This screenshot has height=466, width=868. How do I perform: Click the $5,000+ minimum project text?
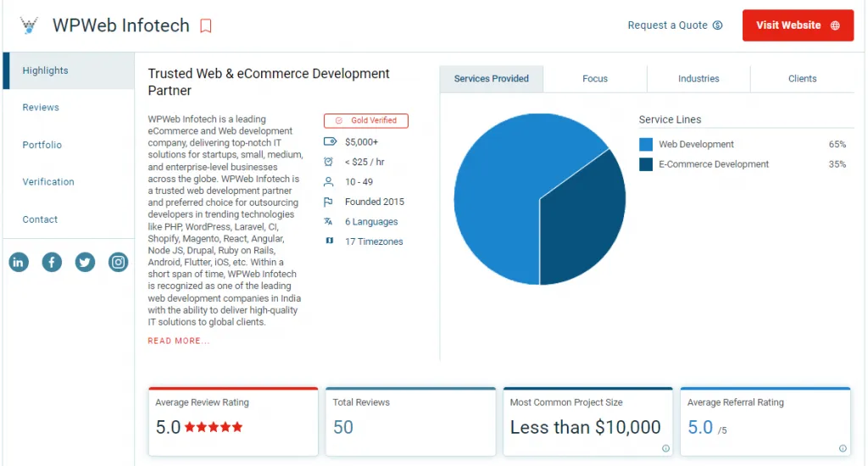click(361, 142)
